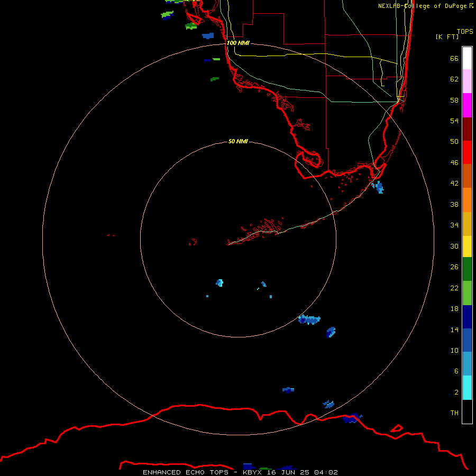The image size is (476, 476).
Task: Click the orange 42 kft legend swatch
Action: coord(467,200)
